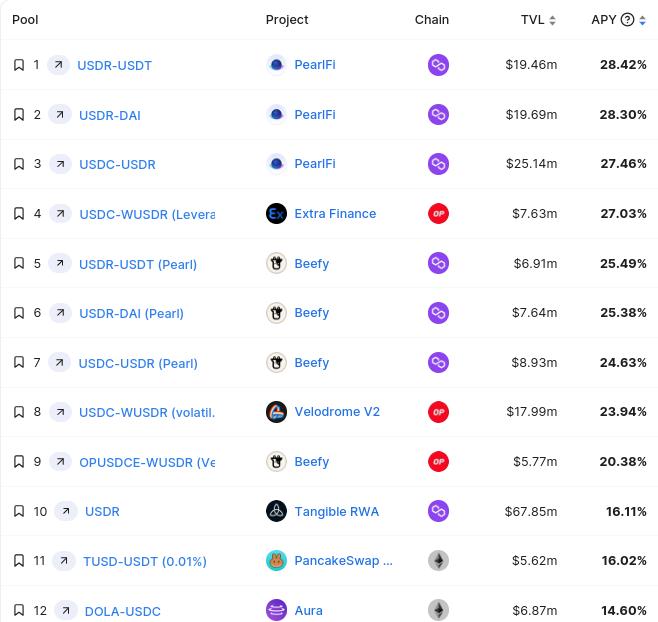
Task: Click the Pool column header
Action: [x=25, y=20]
